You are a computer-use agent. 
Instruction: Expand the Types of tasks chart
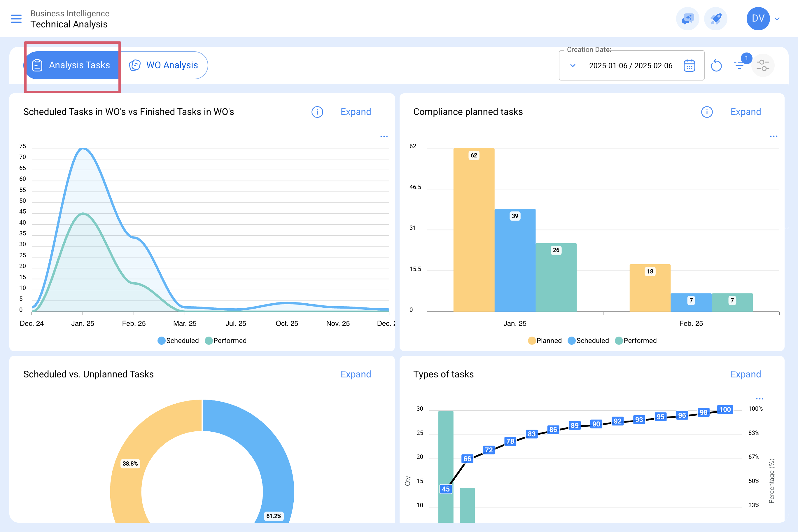pos(746,374)
